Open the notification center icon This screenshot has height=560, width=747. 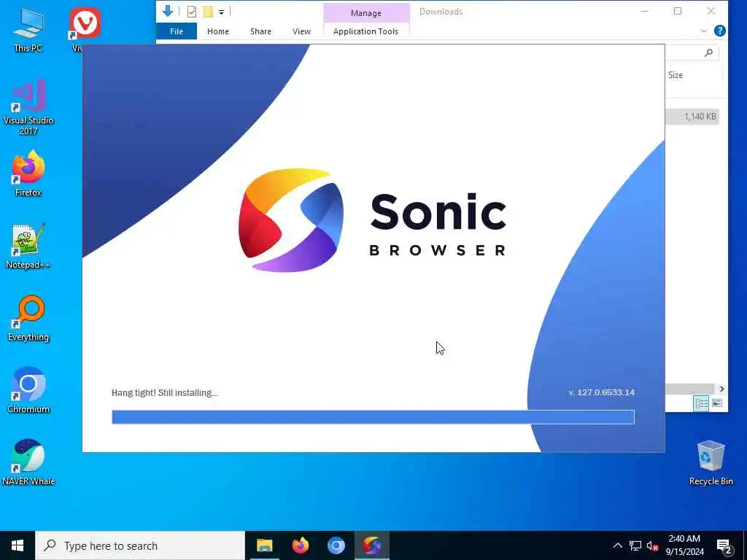click(x=724, y=546)
